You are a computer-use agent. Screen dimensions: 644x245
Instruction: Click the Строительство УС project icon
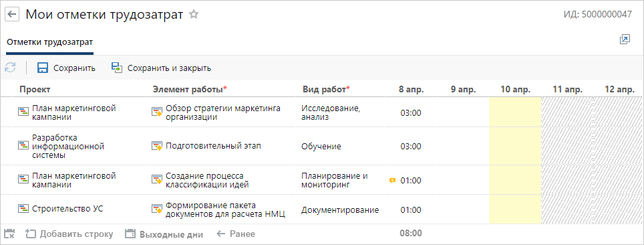pyautogui.click(x=23, y=209)
